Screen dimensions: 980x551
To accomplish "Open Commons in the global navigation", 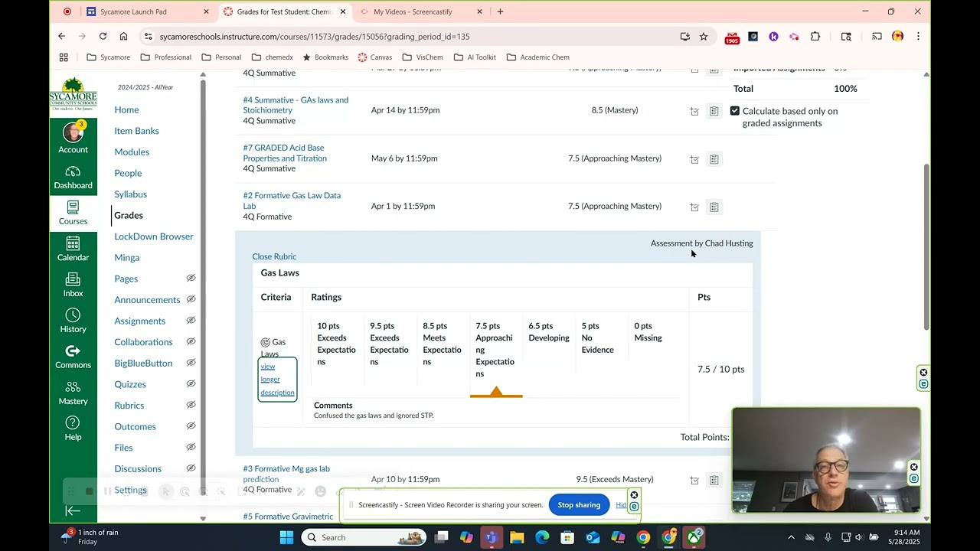I will click(73, 357).
